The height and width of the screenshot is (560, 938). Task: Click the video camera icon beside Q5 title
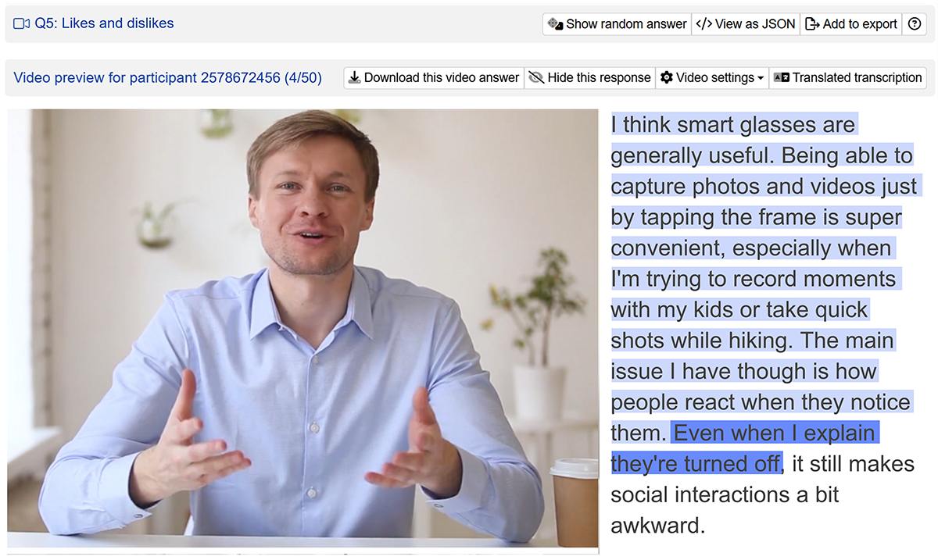[x=22, y=23]
